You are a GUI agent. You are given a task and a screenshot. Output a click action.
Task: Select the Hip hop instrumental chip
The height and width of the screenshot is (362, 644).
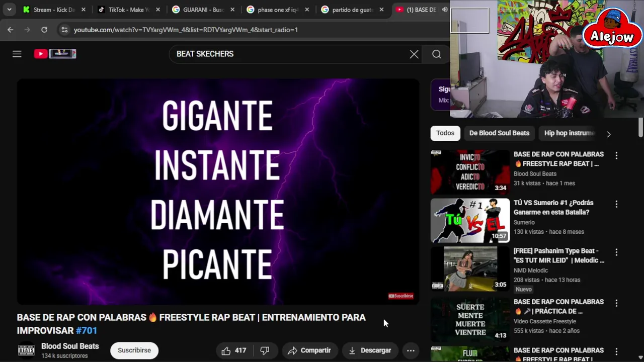(569, 133)
